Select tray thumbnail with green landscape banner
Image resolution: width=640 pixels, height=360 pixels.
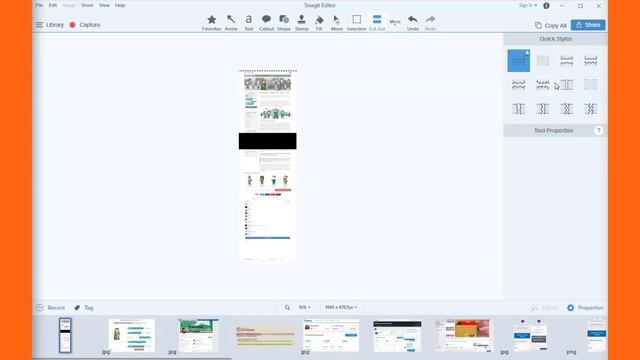coord(198,336)
